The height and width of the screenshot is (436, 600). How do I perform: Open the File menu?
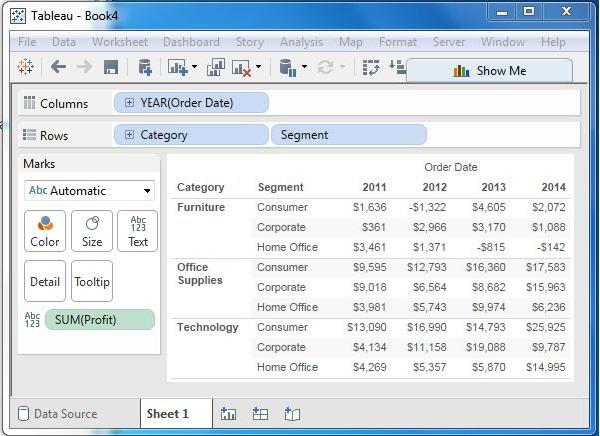(27, 42)
